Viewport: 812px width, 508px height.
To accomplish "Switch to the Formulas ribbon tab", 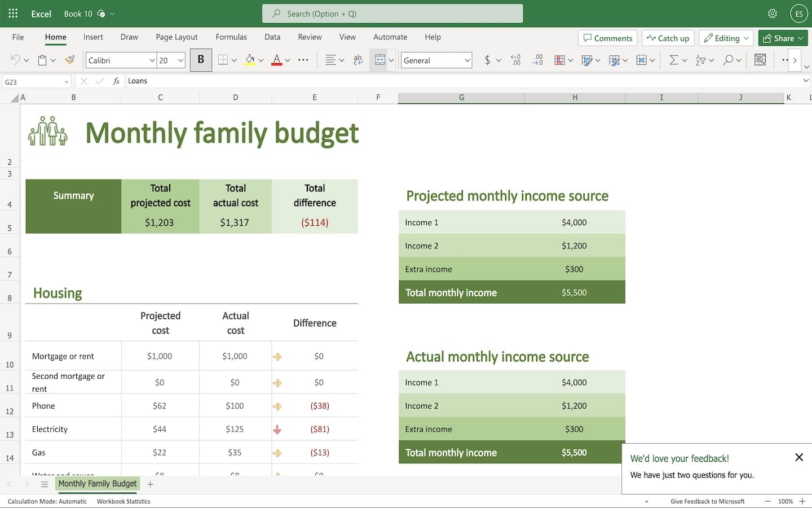I will (231, 37).
